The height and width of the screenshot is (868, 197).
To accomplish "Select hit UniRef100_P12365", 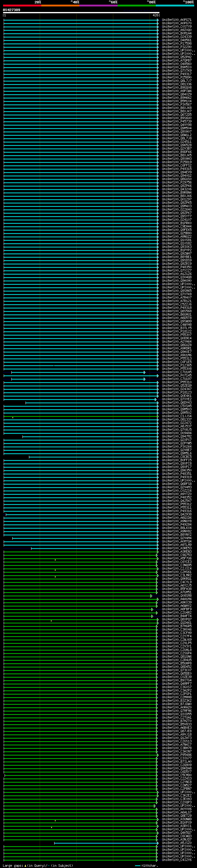I will [177, 365].
